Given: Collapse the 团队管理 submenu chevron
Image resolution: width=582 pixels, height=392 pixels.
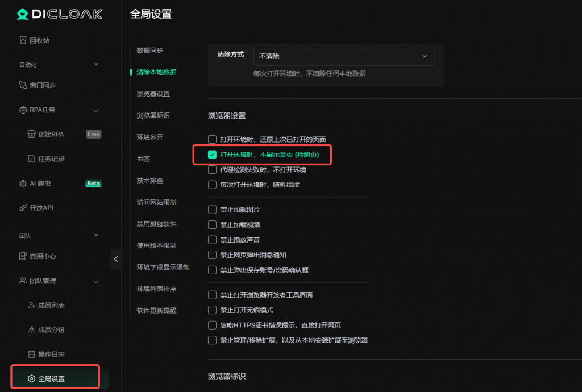Looking at the screenshot, I should pos(95,281).
